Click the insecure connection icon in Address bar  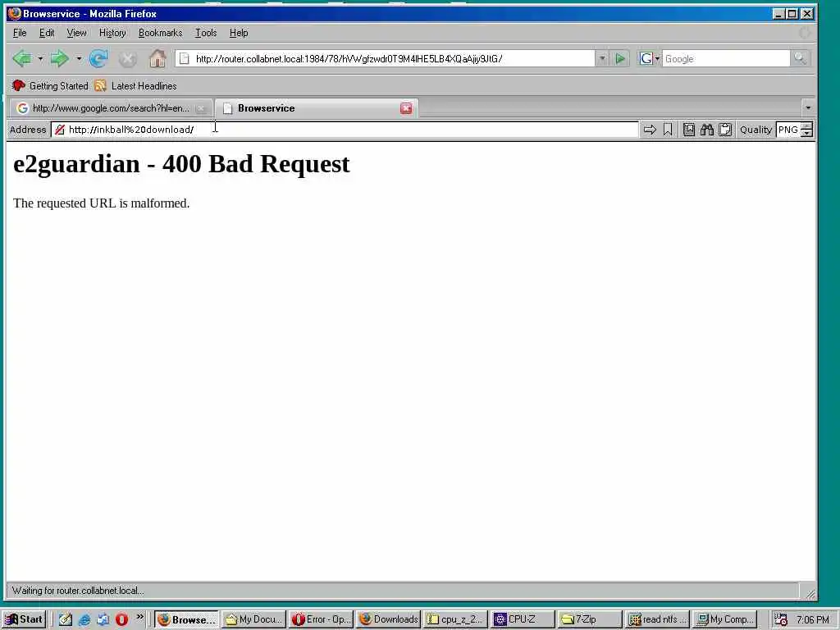click(x=59, y=130)
